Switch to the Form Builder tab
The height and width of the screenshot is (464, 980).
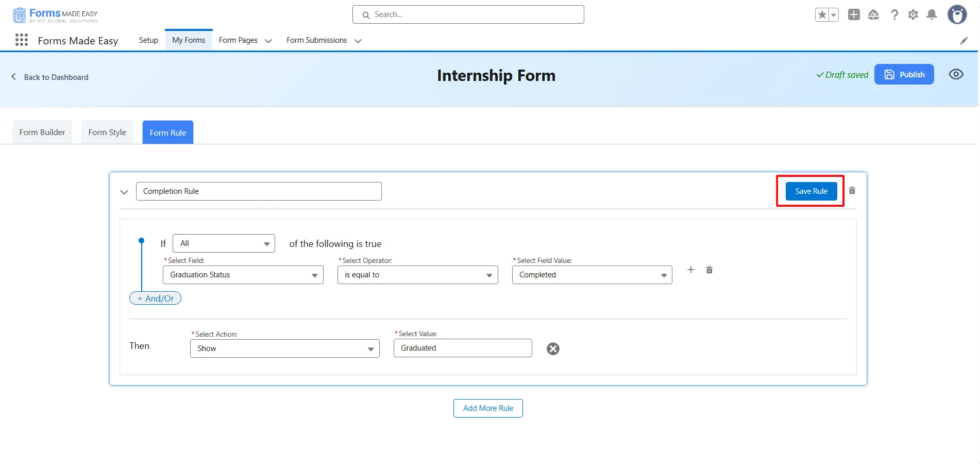[x=42, y=132]
